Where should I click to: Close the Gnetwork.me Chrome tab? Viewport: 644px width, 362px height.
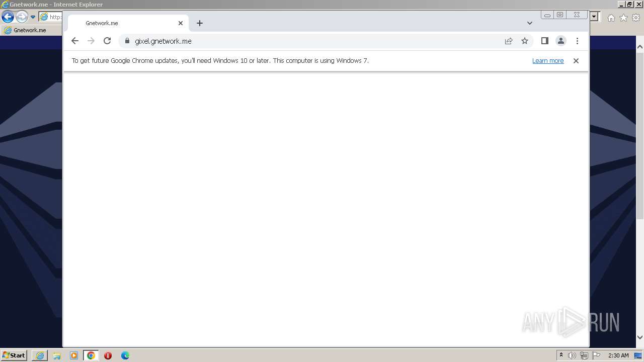(x=181, y=23)
